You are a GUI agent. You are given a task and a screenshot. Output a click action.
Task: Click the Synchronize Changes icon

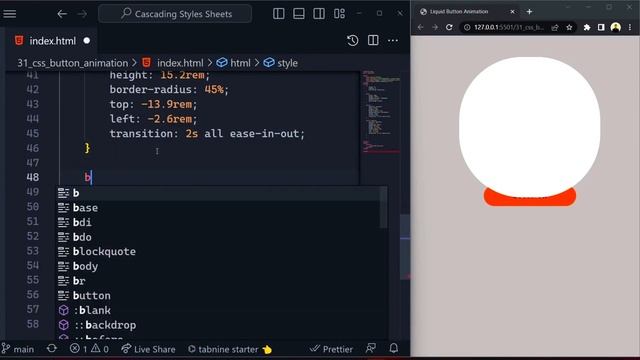pos(52,349)
